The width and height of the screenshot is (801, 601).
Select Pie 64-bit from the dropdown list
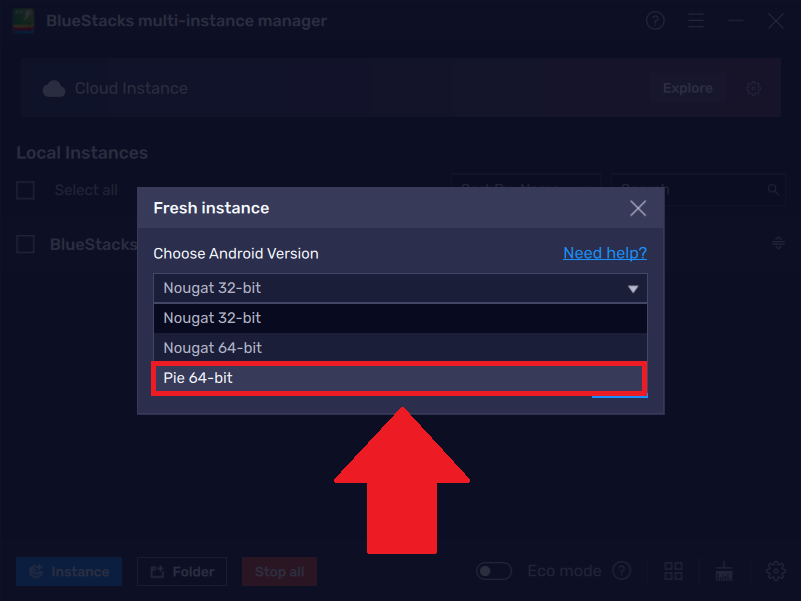(400, 378)
